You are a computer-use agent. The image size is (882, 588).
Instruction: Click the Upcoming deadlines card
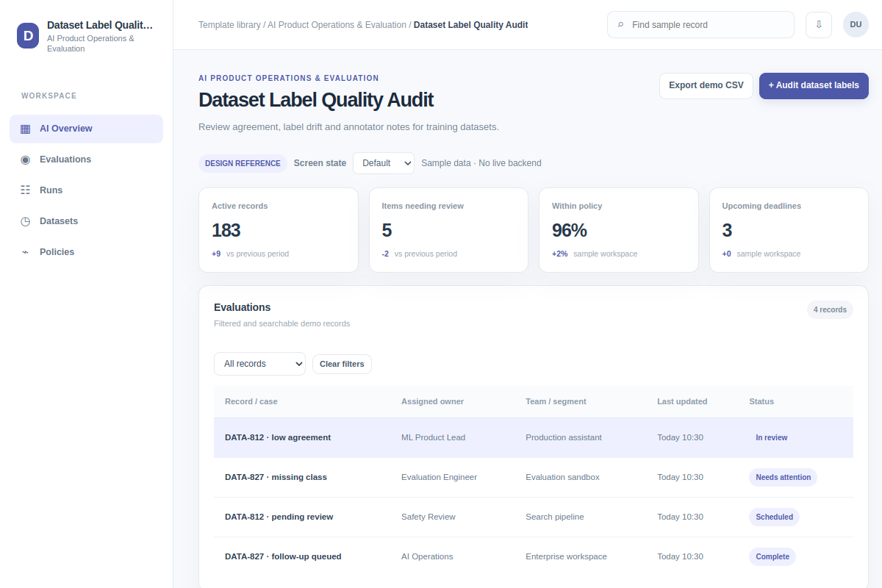click(789, 230)
